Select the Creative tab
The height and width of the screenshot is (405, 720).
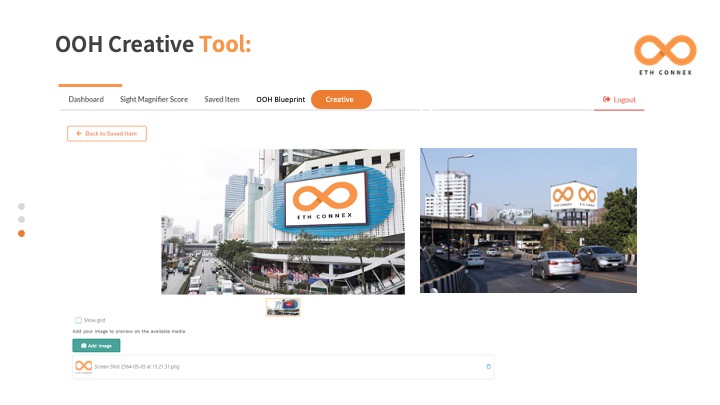[341, 100]
